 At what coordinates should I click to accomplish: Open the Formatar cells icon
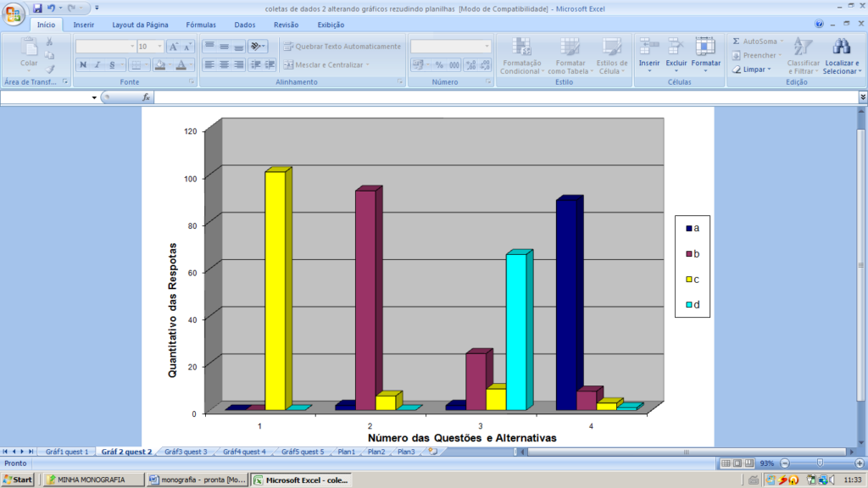[x=705, y=47]
